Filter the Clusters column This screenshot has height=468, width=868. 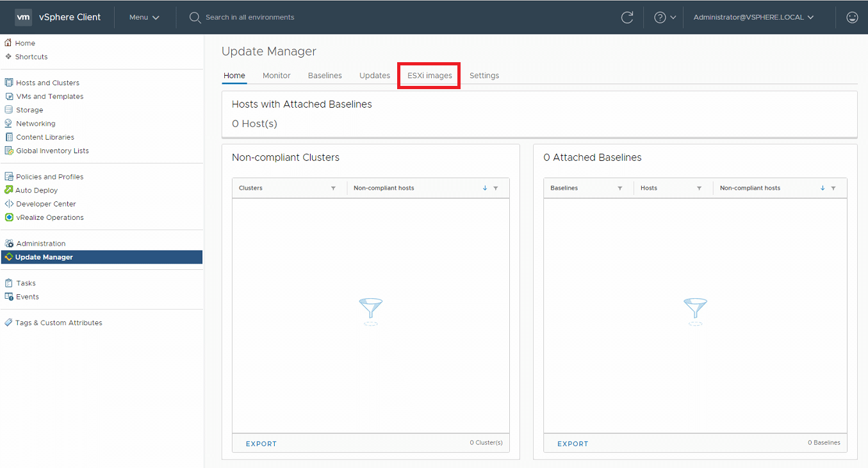(333, 188)
